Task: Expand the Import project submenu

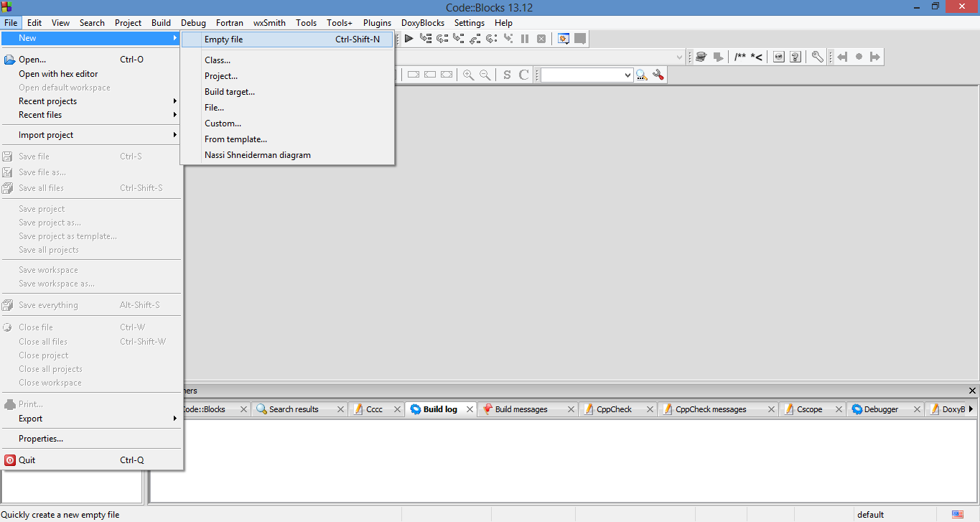Action: coord(91,135)
